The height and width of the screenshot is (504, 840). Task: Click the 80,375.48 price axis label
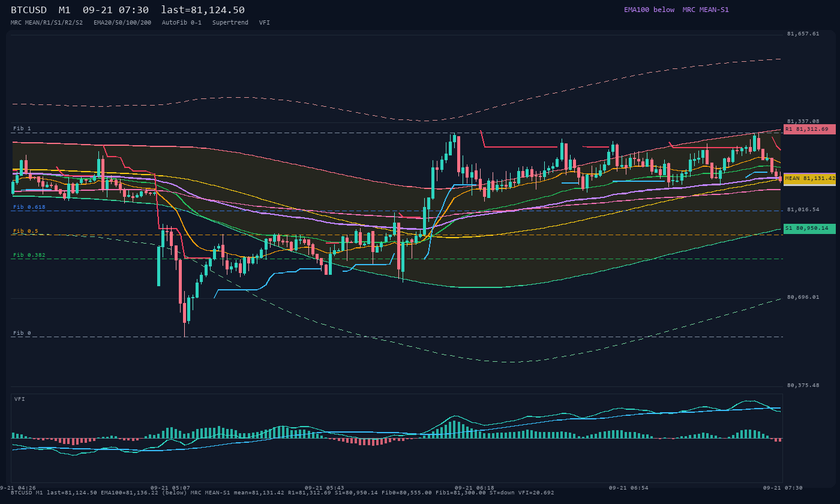[803, 385]
